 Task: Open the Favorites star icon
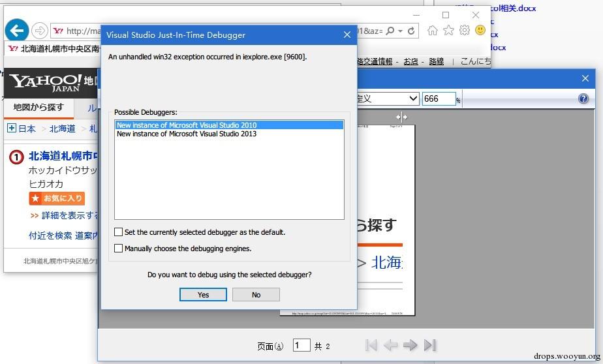(x=448, y=30)
